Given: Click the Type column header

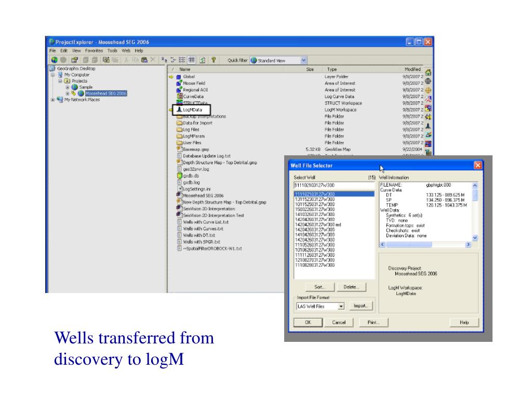Looking at the screenshot, I should click(332, 69).
